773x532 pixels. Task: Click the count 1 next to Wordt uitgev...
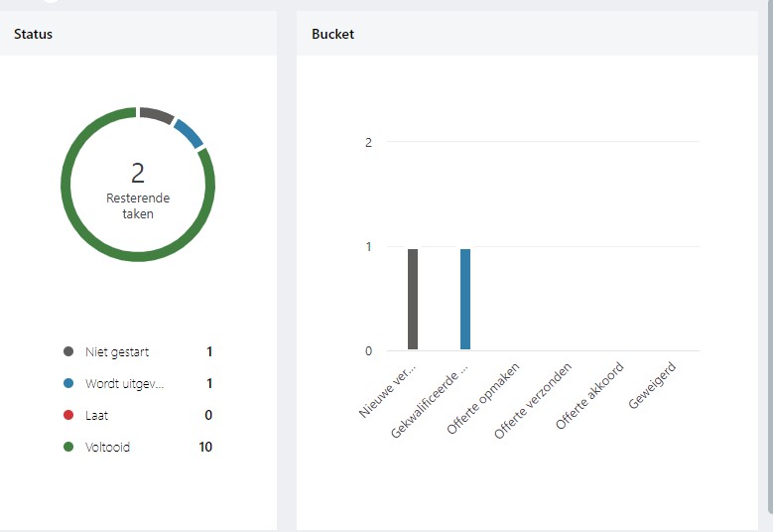(x=209, y=383)
